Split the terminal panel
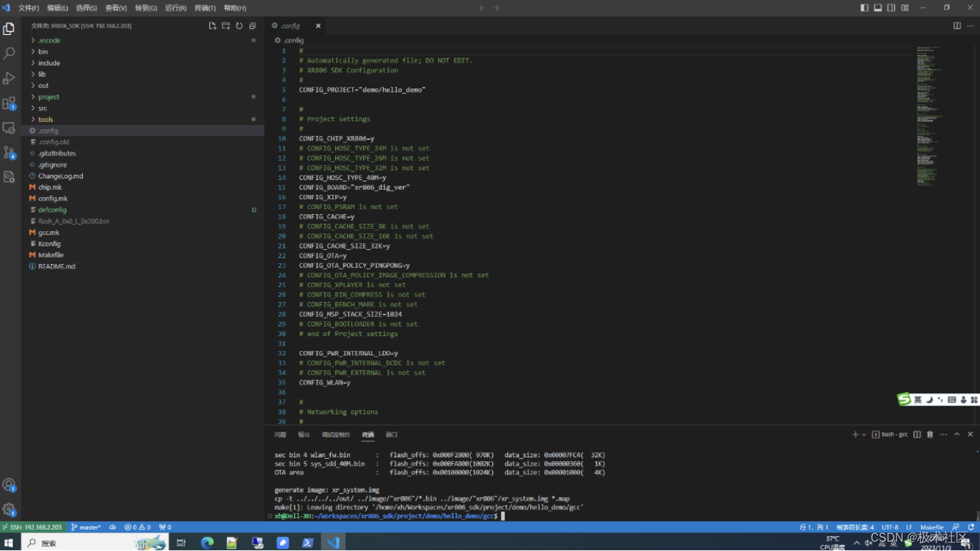Screen dimensions: 980x551 coord(917,434)
